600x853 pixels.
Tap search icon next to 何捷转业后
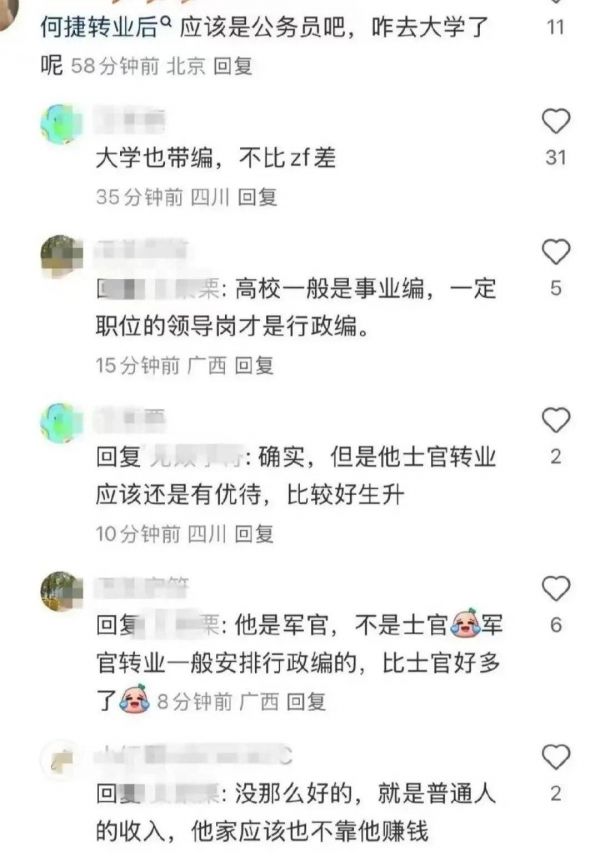pos(168,21)
